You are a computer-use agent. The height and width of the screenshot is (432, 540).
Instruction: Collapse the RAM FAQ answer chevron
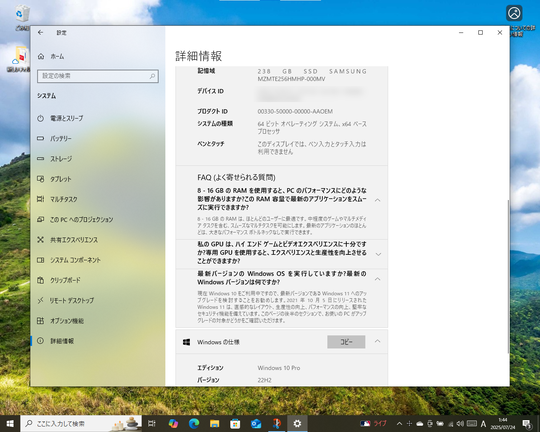377,200
